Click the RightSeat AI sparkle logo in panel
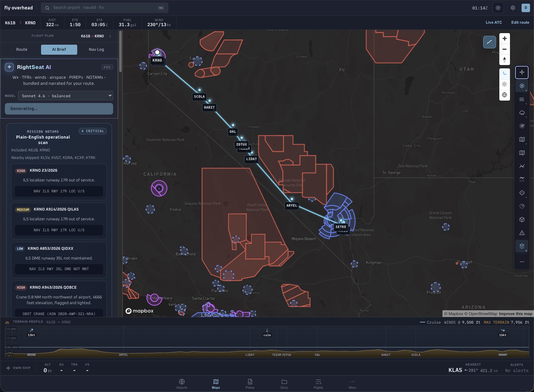This screenshot has height=392, width=534. click(9, 67)
